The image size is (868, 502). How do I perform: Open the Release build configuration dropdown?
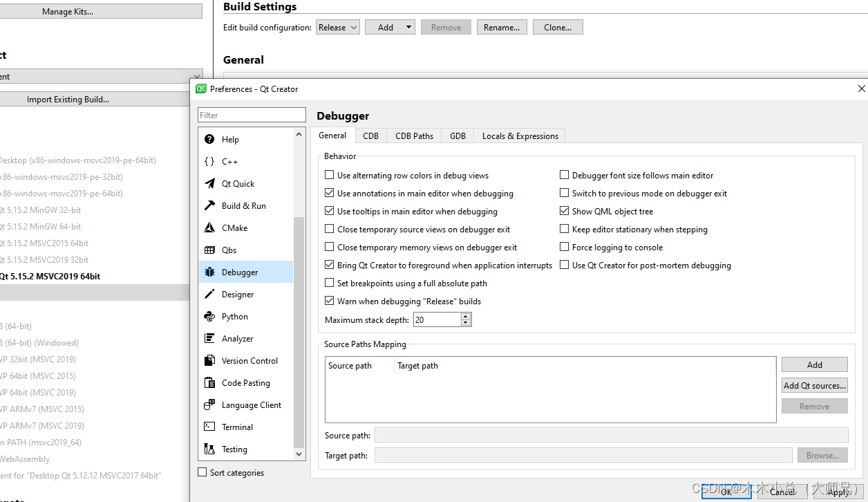click(x=338, y=28)
